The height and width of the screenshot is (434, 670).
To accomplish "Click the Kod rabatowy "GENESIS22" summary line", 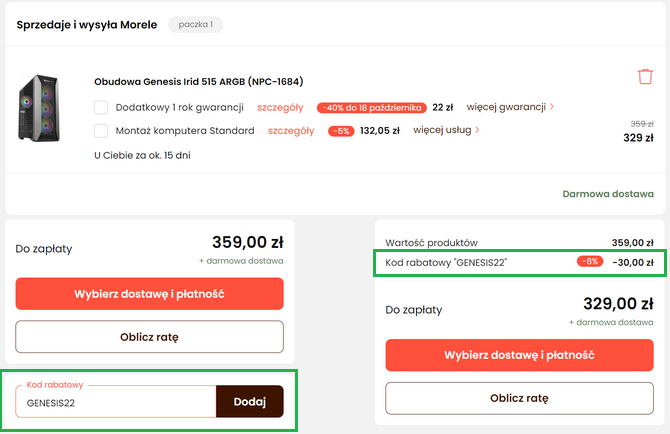I will click(519, 263).
